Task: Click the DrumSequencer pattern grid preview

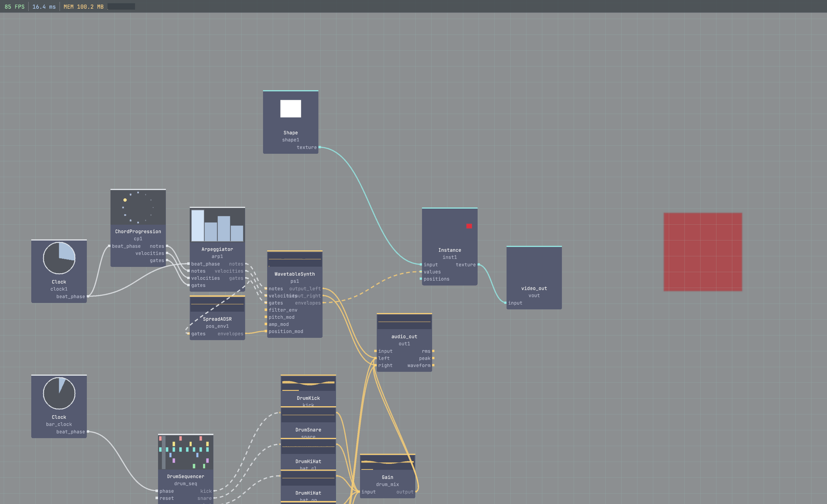Action: (x=186, y=452)
